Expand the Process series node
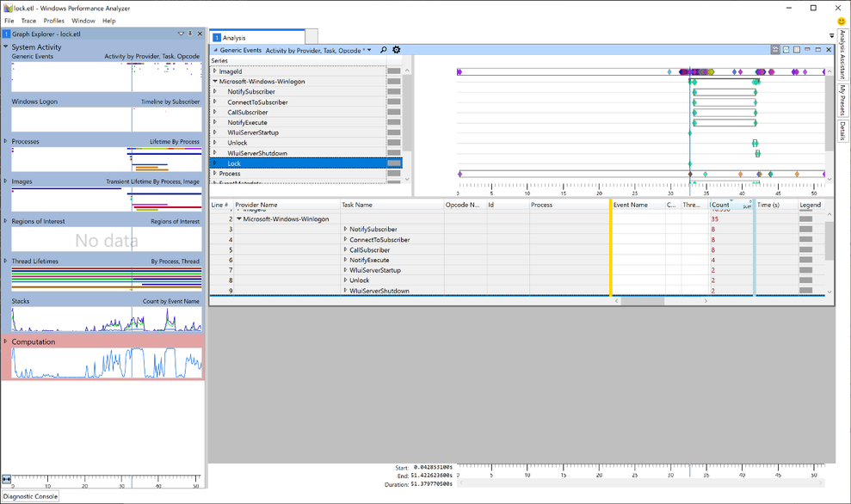The width and height of the screenshot is (851, 504). tap(215, 174)
